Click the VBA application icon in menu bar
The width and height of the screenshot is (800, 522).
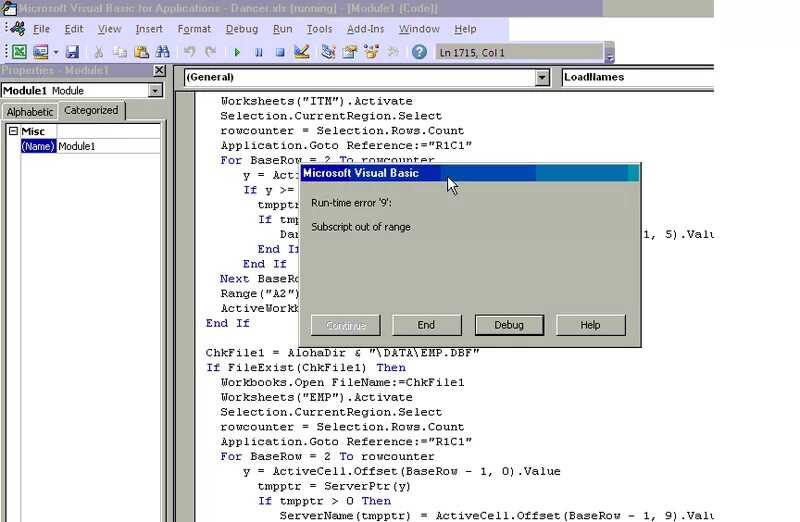pyautogui.click(x=18, y=29)
